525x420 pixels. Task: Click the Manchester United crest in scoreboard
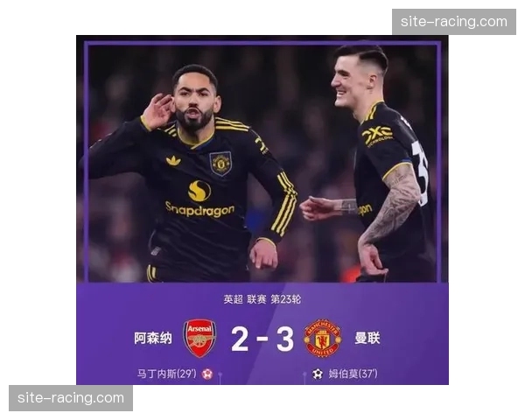[322, 339]
